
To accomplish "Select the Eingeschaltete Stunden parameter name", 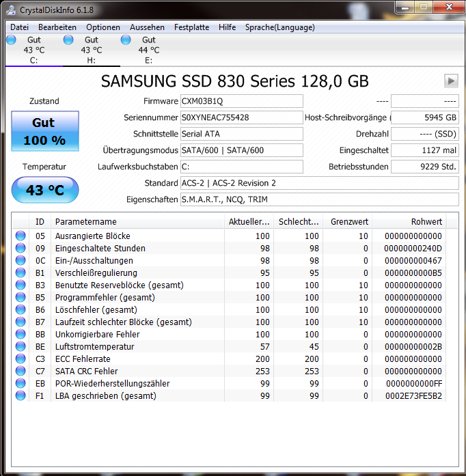I will [x=100, y=249].
